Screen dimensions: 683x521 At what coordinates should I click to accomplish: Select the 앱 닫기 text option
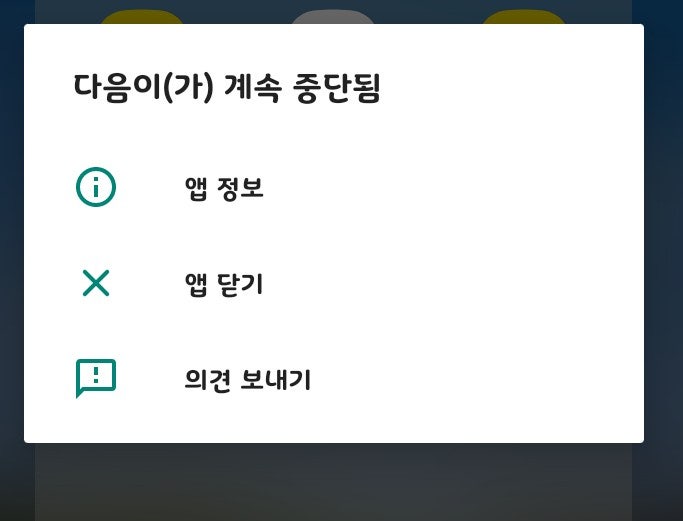224,284
